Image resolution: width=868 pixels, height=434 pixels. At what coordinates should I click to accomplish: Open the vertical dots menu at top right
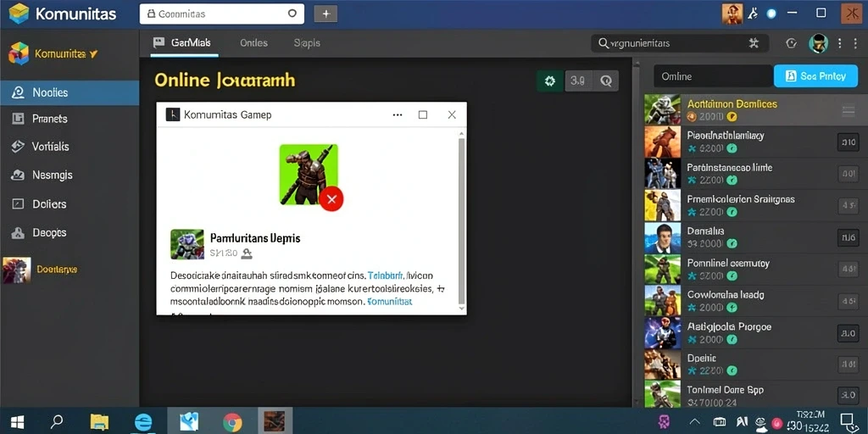coord(840,43)
